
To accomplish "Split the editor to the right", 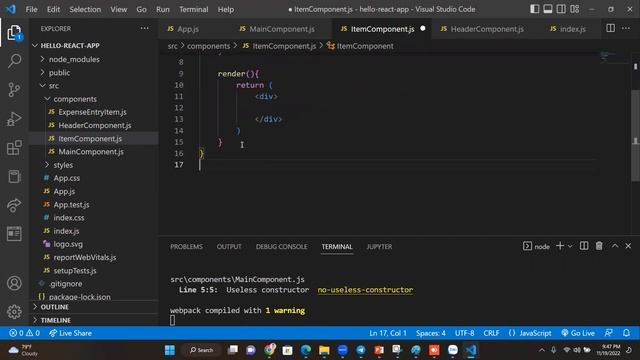I will [x=610, y=28].
